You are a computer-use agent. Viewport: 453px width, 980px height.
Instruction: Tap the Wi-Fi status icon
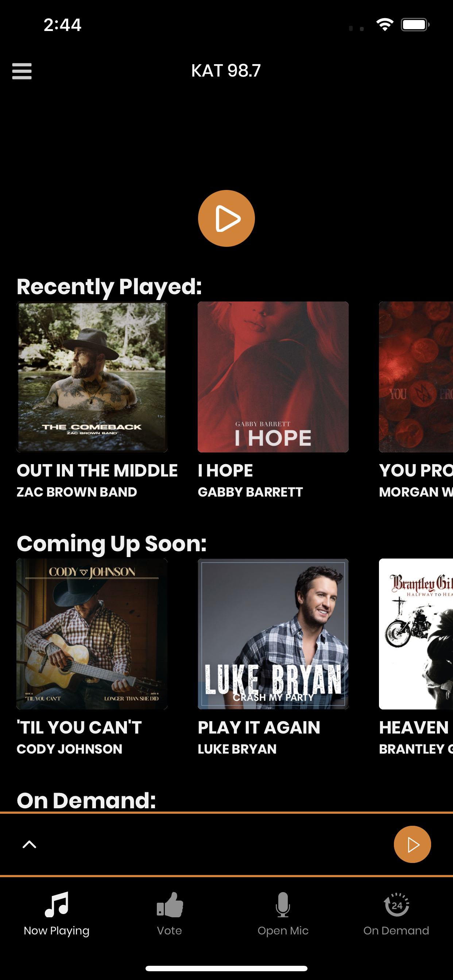point(384,25)
